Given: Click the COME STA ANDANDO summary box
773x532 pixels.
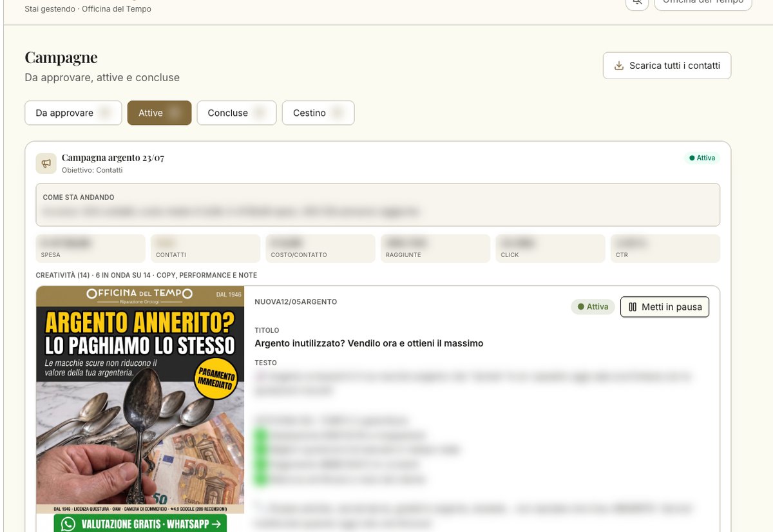Looking at the screenshot, I should [x=377, y=205].
